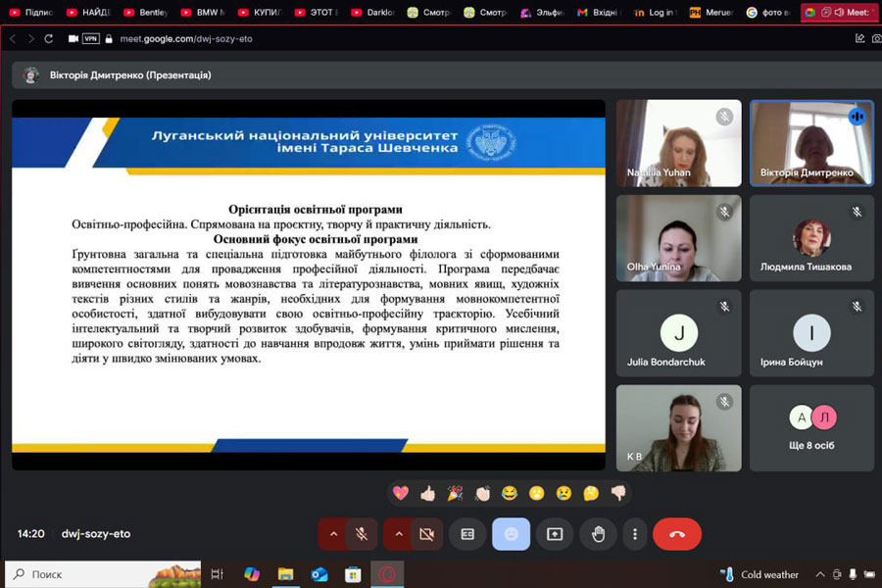
Task: Unmute the microphone in call controls
Action: (x=362, y=534)
